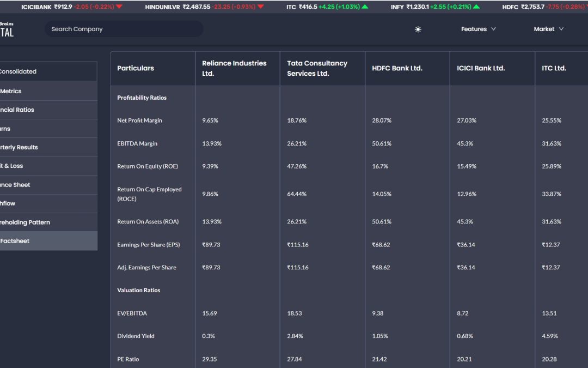Click TCS Return On Equity value 47.26%

[x=297, y=166]
